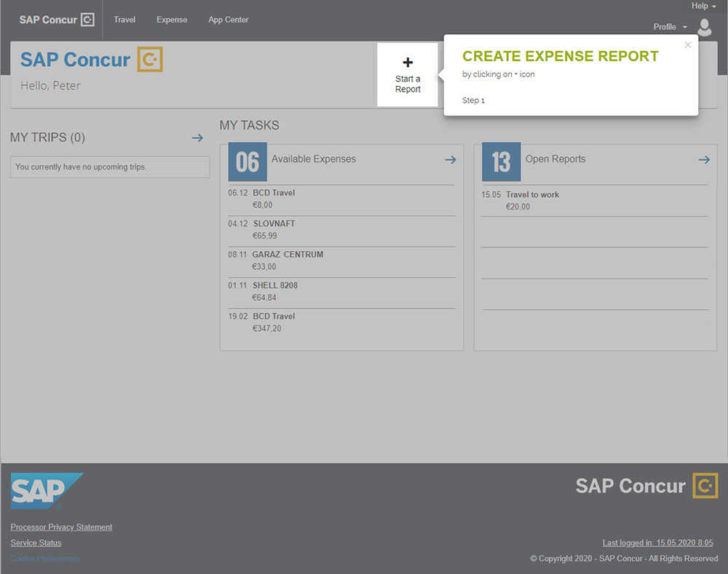This screenshot has width=728, height=574.
Task: Select the SHELL 8208 expense row
Action: pyautogui.click(x=341, y=292)
